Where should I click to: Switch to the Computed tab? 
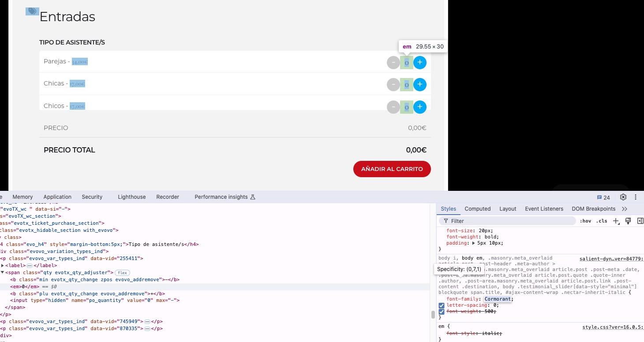[x=477, y=209]
